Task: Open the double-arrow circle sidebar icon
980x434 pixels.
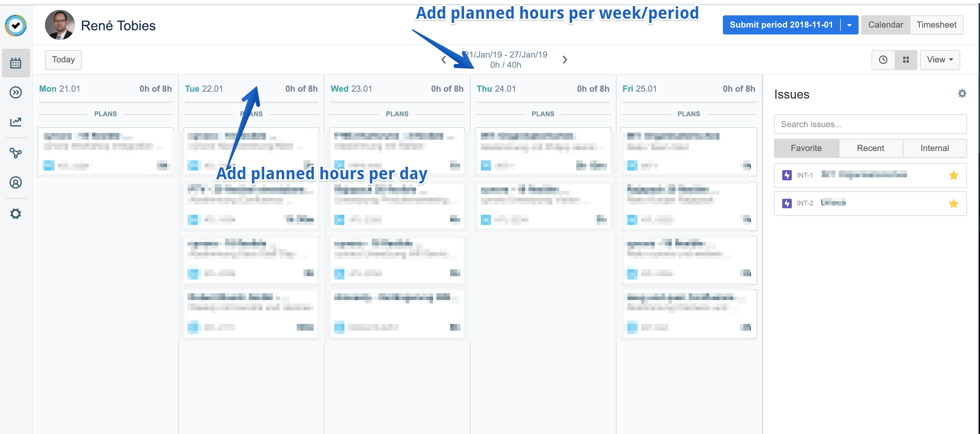Action: 16,92
